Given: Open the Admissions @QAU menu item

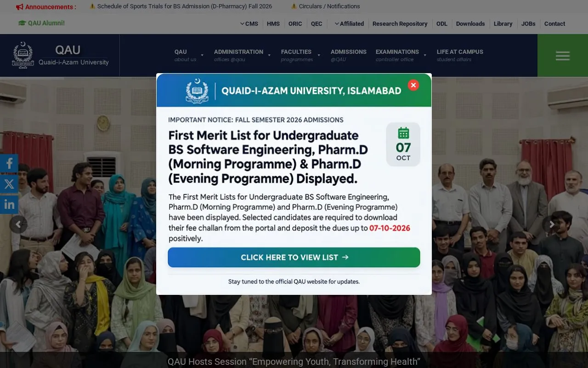Looking at the screenshot, I should (x=349, y=55).
